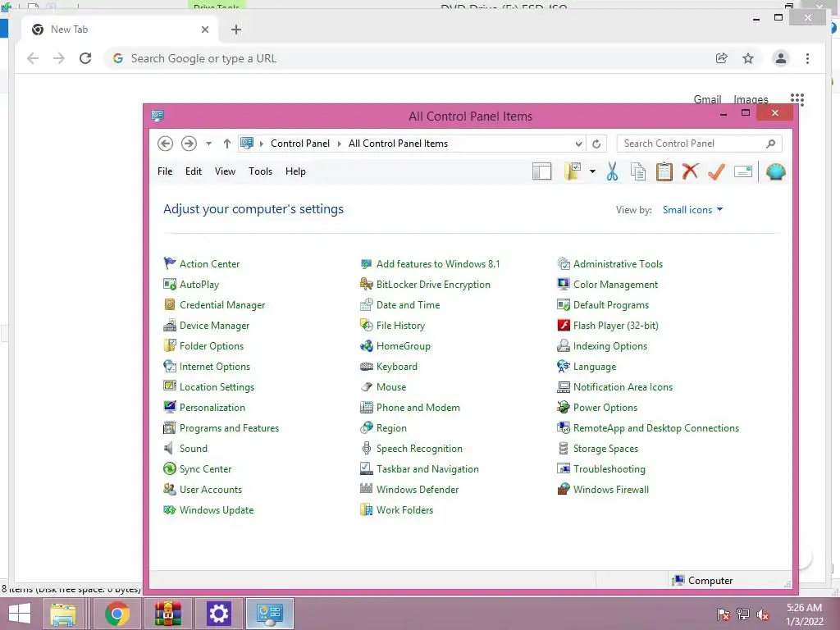Open Taskbar and Navigation settings
The height and width of the screenshot is (630, 840).
427,468
